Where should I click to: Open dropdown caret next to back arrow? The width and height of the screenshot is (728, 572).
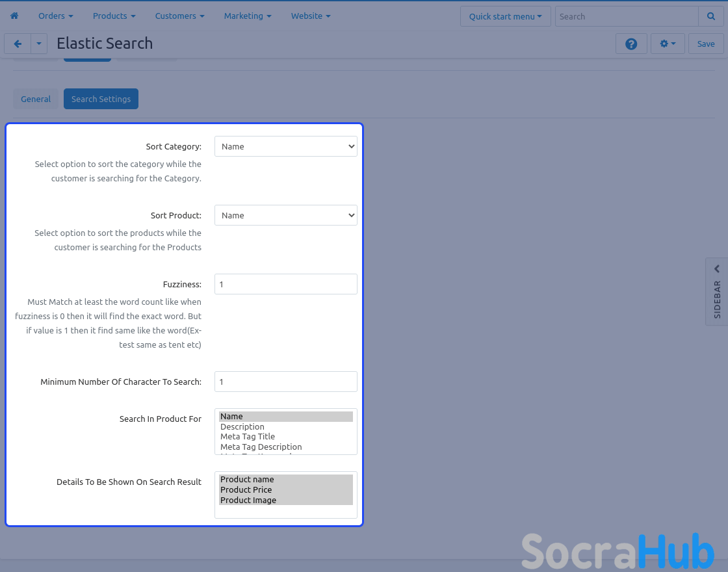pyautogui.click(x=39, y=44)
